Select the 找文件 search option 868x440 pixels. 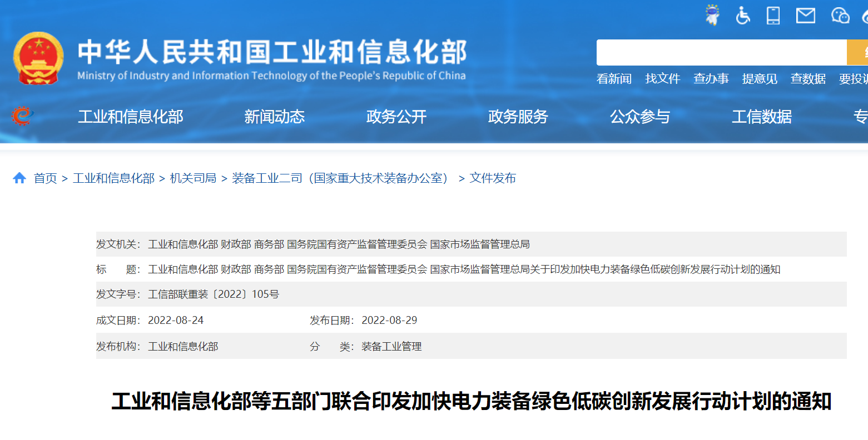[662, 79]
